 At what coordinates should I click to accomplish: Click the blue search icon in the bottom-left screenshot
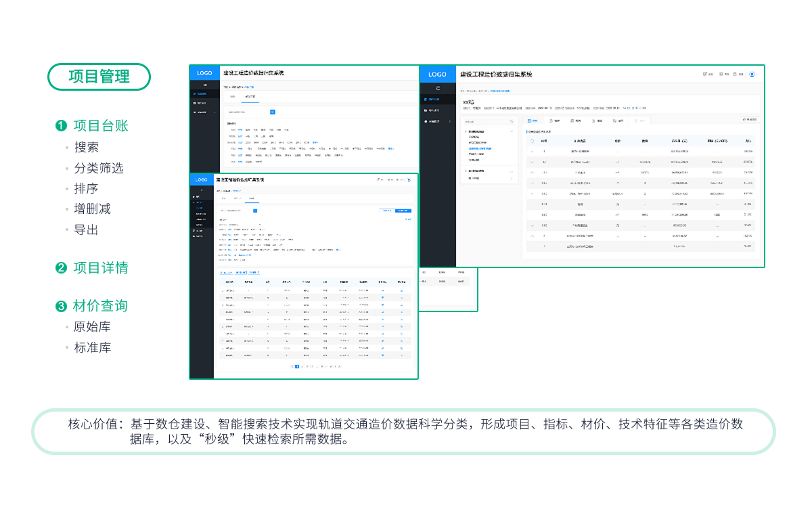(x=255, y=211)
